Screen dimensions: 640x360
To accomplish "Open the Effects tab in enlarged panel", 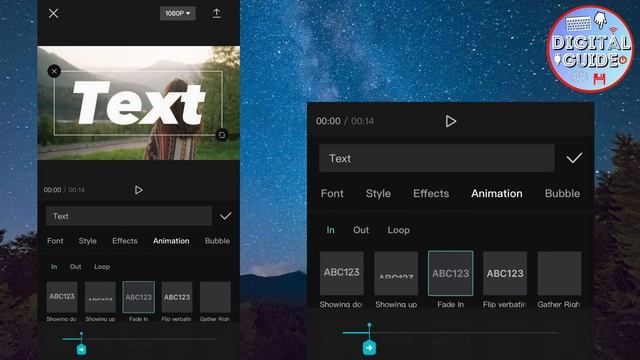I will pyautogui.click(x=431, y=193).
